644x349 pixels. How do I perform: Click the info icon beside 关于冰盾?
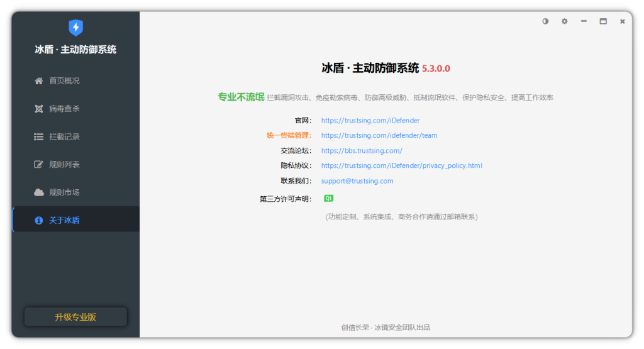click(38, 221)
